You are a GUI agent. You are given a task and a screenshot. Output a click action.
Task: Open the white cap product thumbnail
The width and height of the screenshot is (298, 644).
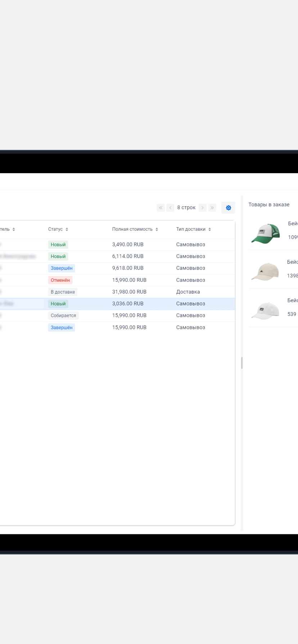tap(265, 310)
